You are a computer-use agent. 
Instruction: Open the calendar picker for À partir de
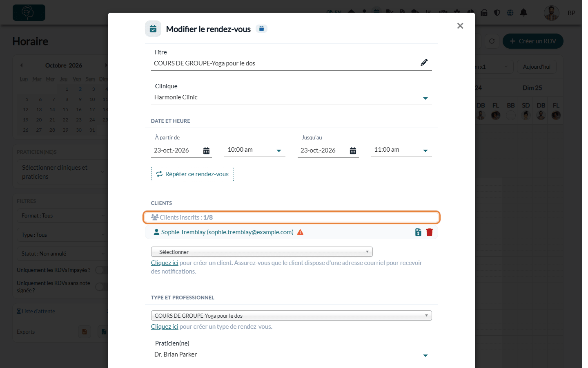pyautogui.click(x=207, y=151)
